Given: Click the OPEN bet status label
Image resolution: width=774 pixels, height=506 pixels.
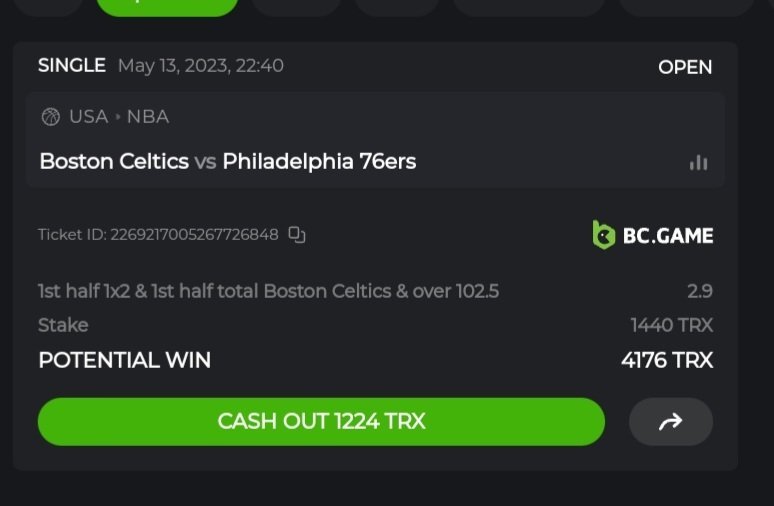Looking at the screenshot, I should [x=685, y=67].
